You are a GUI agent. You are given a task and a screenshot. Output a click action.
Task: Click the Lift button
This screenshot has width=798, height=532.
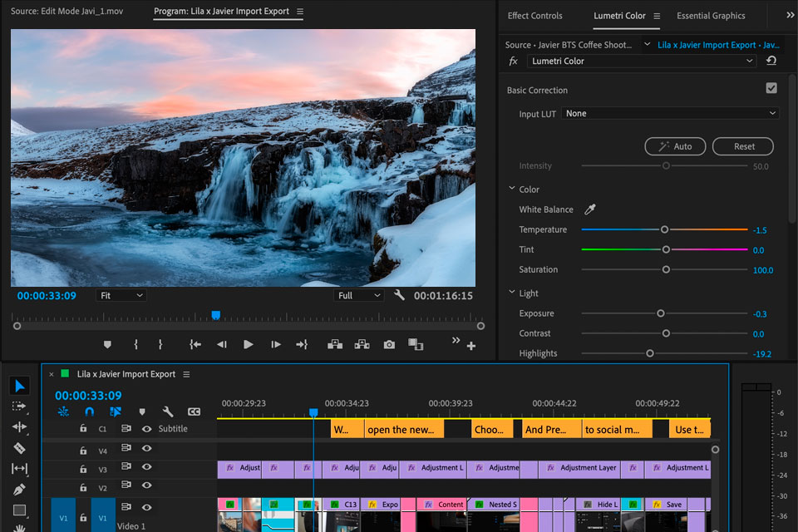click(x=335, y=345)
